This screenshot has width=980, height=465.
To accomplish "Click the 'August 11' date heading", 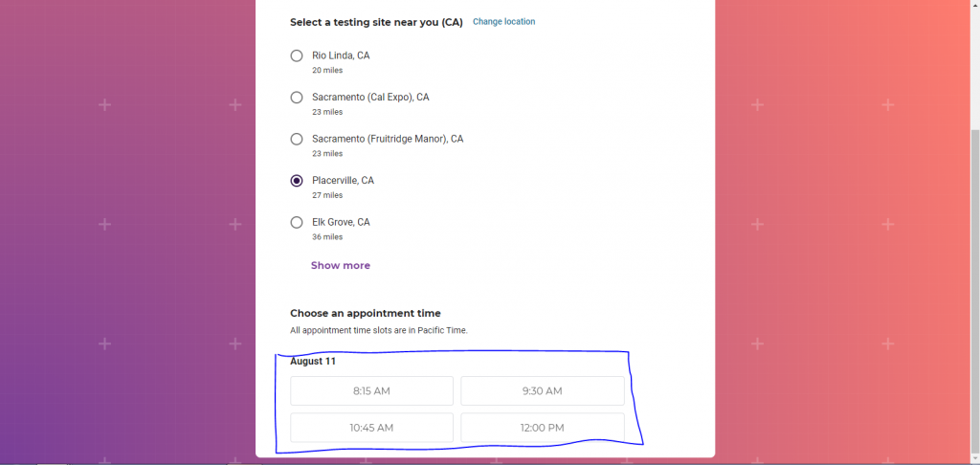I will (x=313, y=362).
